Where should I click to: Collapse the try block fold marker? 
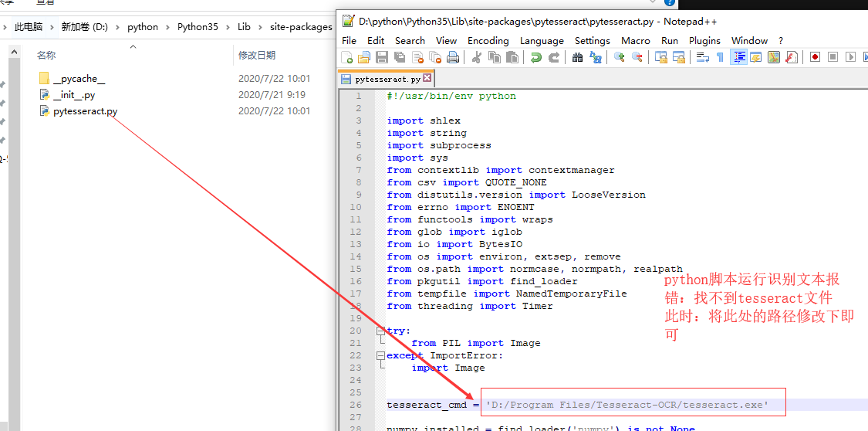click(381, 331)
